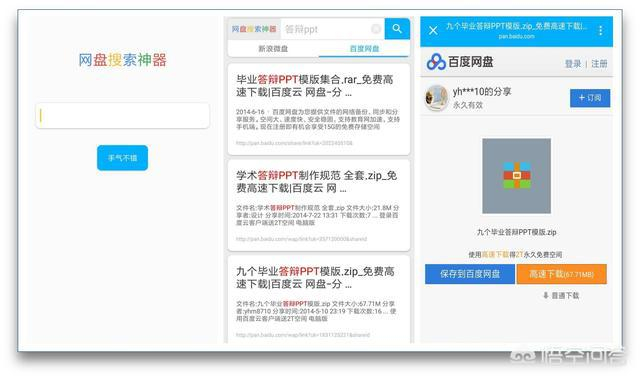Image resolution: width=640 pixels, height=378 pixels.
Task: Click 注册 register link
Action: coord(599,64)
